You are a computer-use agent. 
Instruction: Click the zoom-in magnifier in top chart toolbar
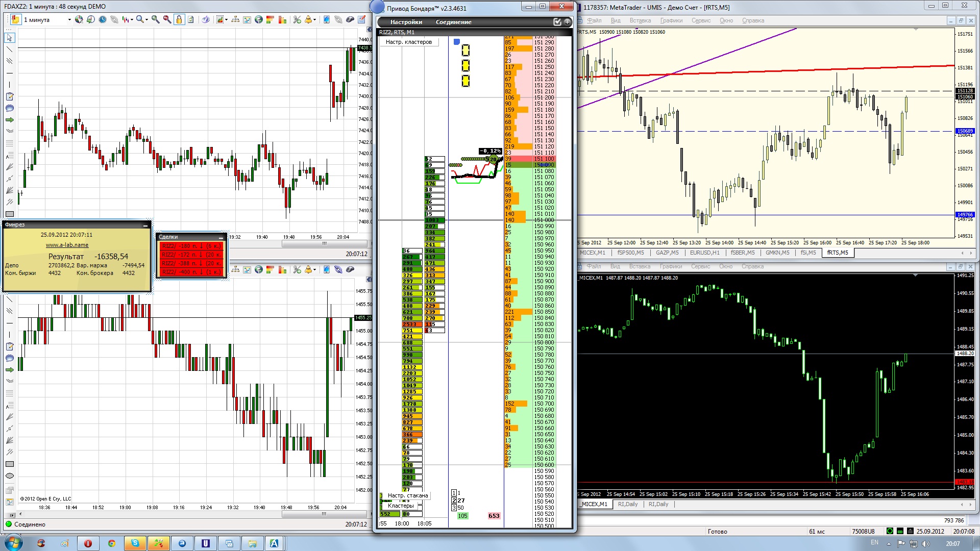[x=155, y=19]
